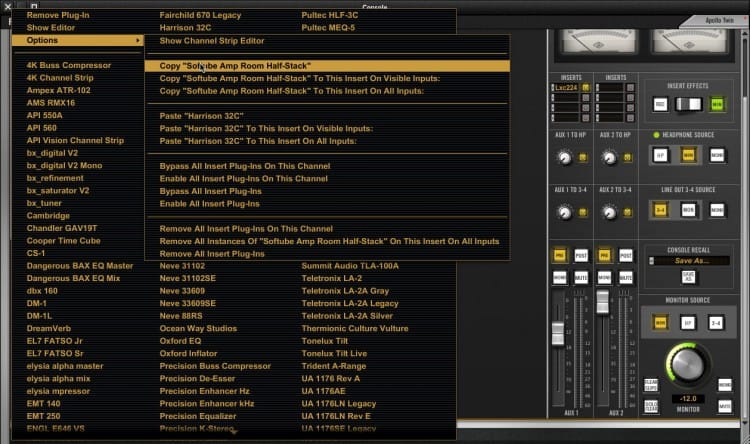The image size is (750, 444).
Task: Pick 4K Buss Compressor plug-in
Action: (69, 66)
